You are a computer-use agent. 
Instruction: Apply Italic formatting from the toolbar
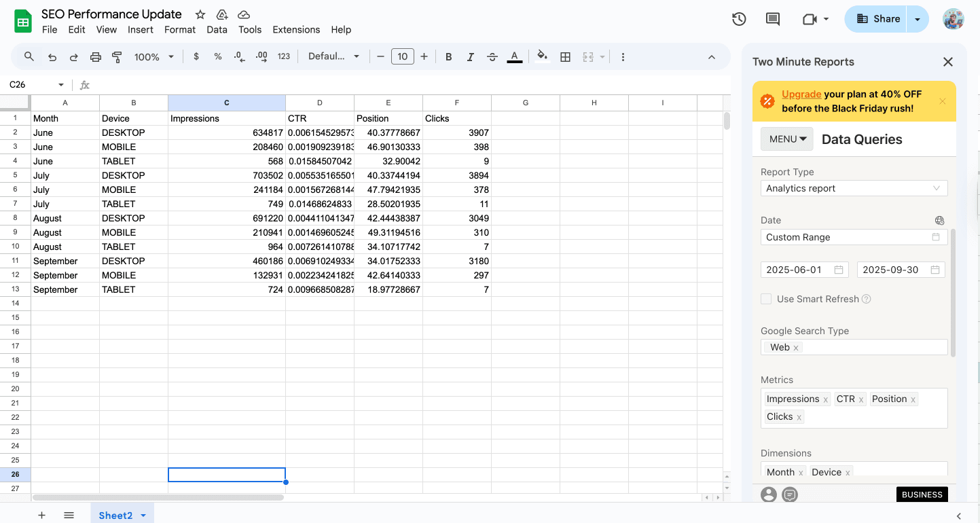470,56
